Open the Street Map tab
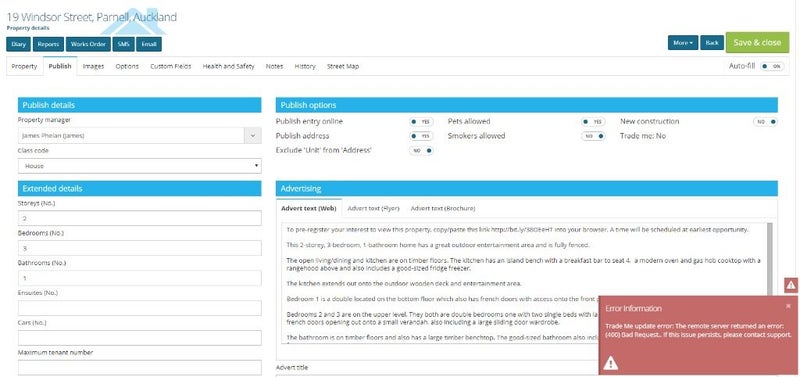The image size is (800, 377). pyautogui.click(x=343, y=66)
